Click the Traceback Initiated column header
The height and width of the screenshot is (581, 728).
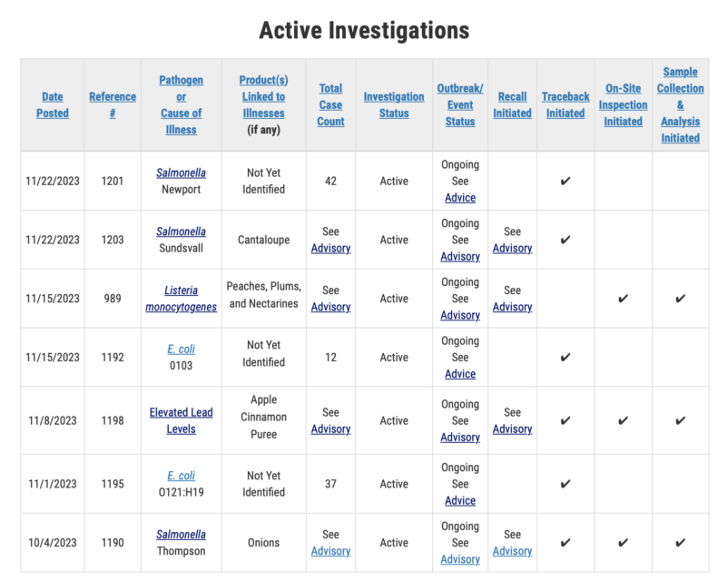coord(566,105)
